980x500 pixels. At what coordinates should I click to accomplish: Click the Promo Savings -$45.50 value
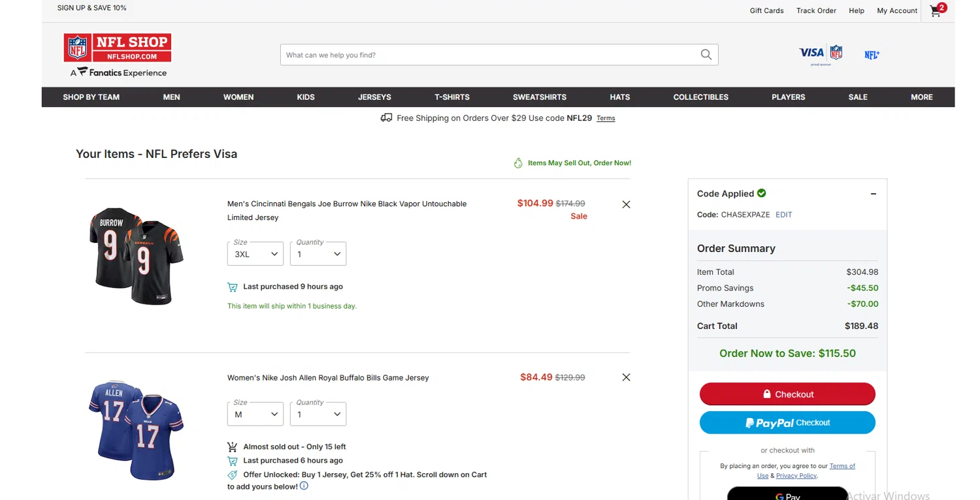tap(862, 288)
